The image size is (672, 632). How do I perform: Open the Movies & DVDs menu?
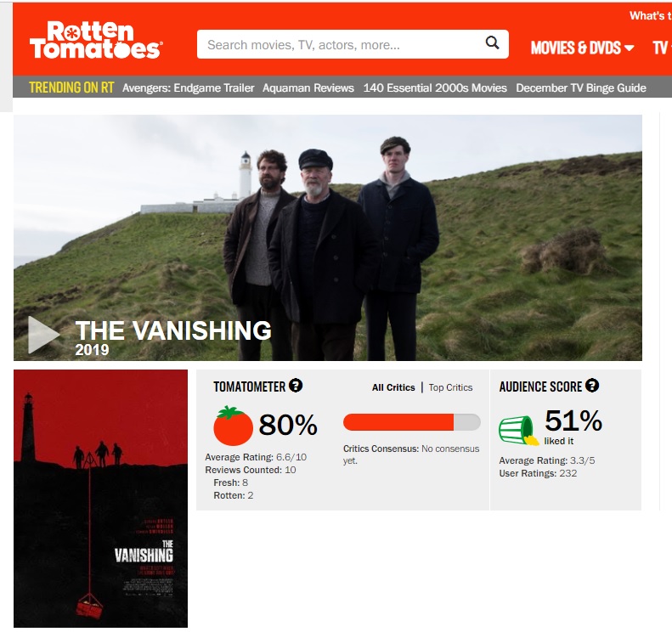(x=582, y=48)
